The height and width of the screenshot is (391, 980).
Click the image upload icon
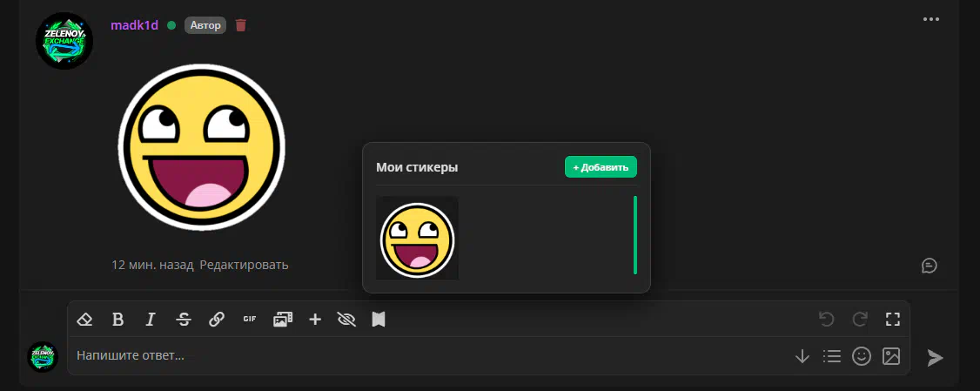coord(891,356)
